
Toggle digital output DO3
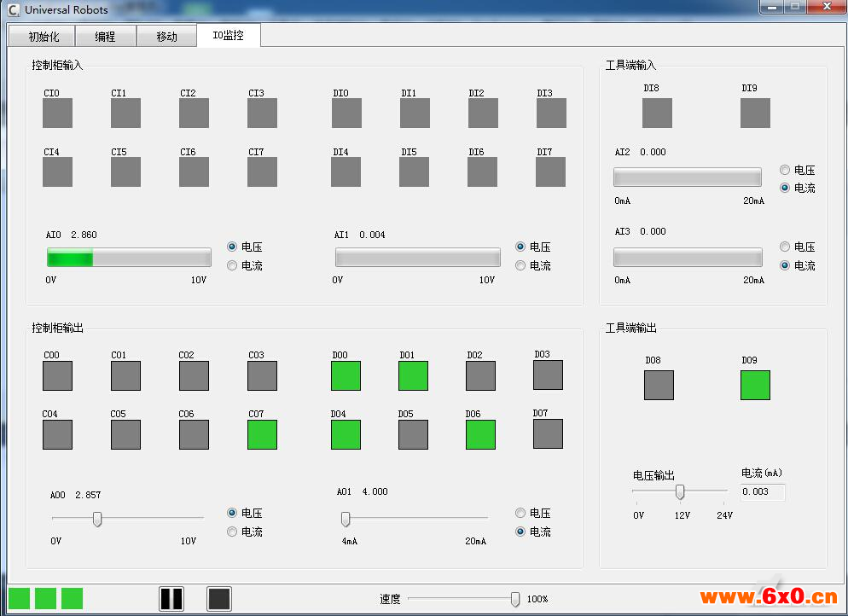tap(548, 375)
